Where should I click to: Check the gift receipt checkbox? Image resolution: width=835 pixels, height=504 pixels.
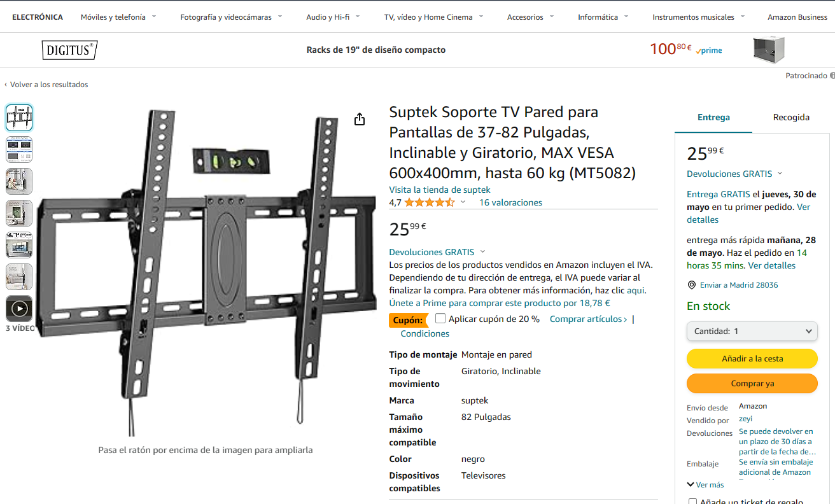pyautogui.click(x=692, y=501)
